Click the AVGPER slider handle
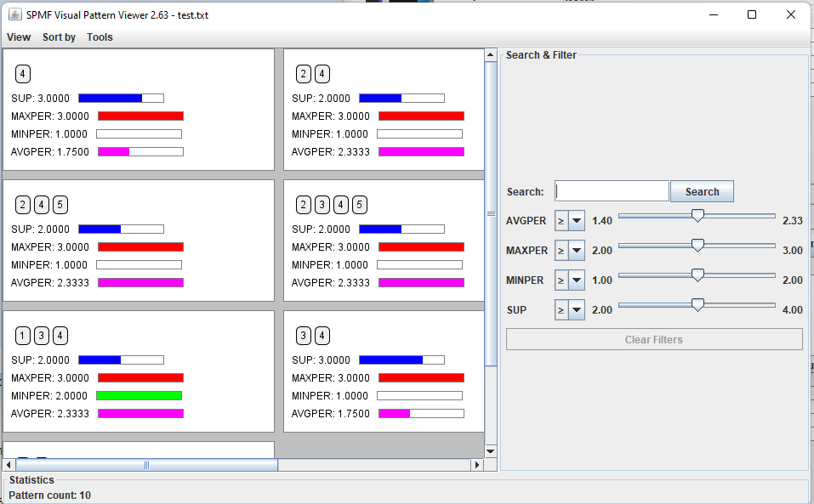 697,216
